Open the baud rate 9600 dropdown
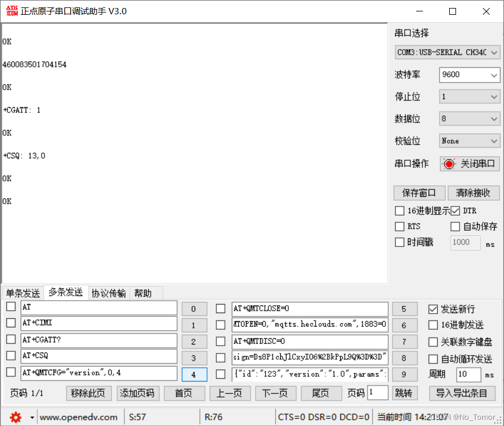The height and width of the screenshot is (426, 504). click(x=469, y=75)
